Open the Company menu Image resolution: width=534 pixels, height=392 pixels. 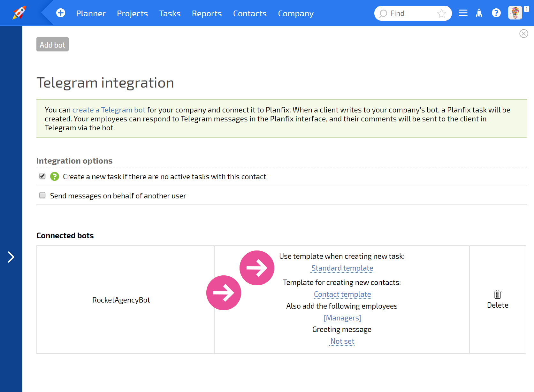coord(296,13)
